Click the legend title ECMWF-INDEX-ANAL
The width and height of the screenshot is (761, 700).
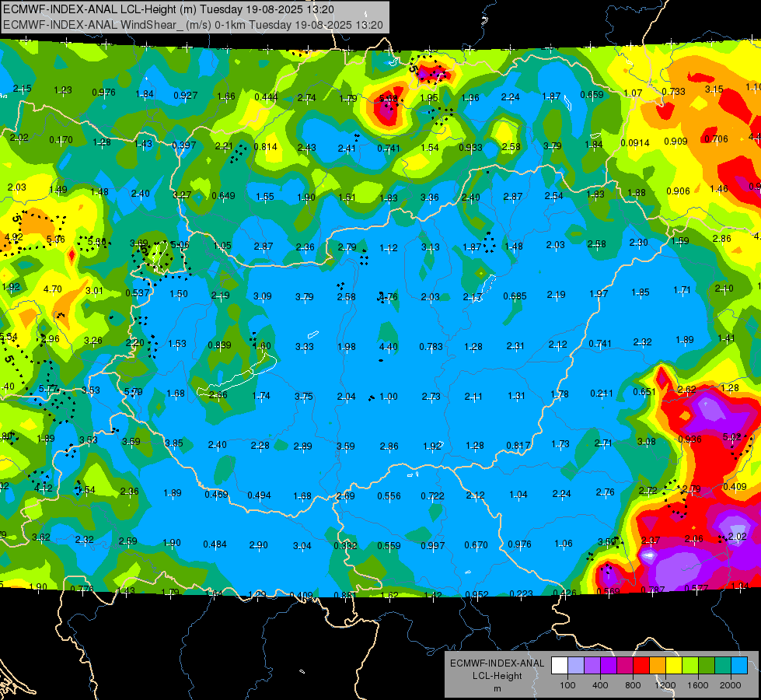[x=497, y=663]
